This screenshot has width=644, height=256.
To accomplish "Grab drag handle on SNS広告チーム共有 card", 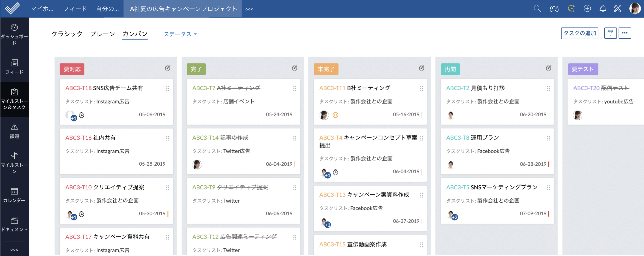I will click(x=167, y=88).
